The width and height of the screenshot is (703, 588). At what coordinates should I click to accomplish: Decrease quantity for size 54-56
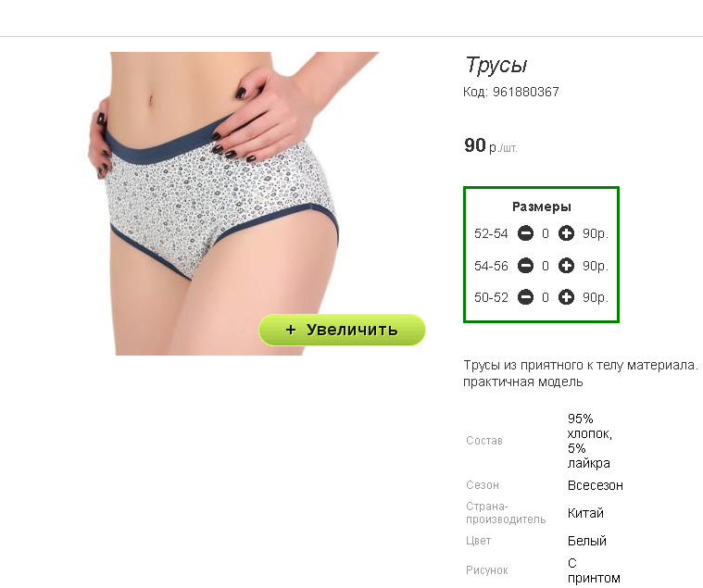tap(525, 266)
